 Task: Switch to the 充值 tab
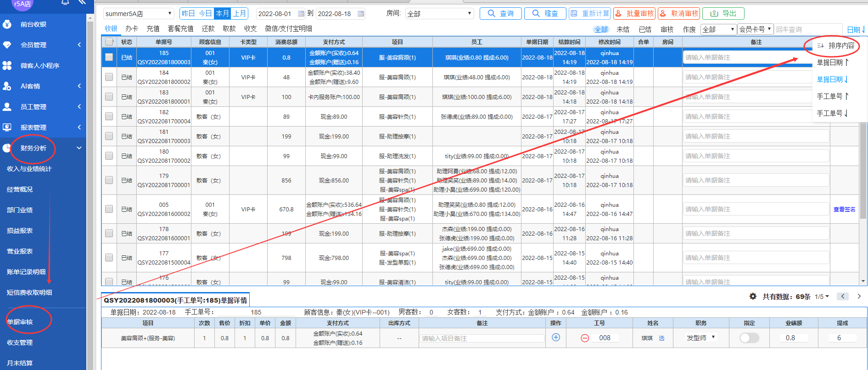[153, 28]
